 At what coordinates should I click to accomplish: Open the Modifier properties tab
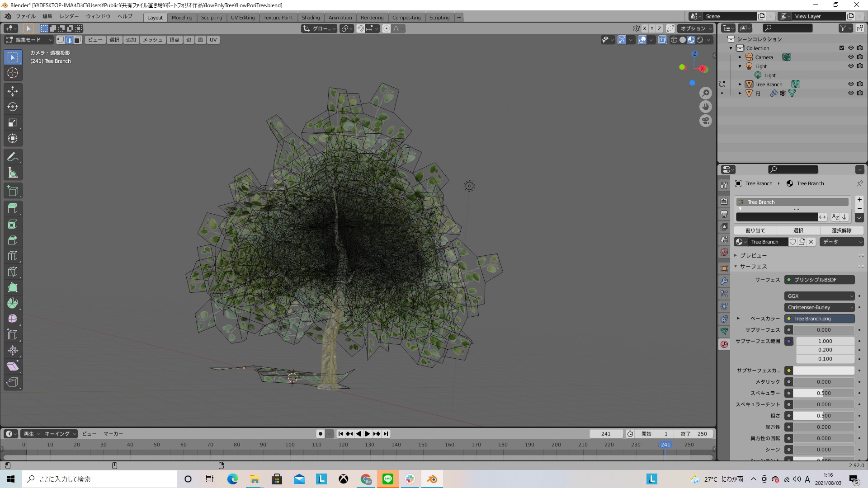pyautogui.click(x=724, y=281)
